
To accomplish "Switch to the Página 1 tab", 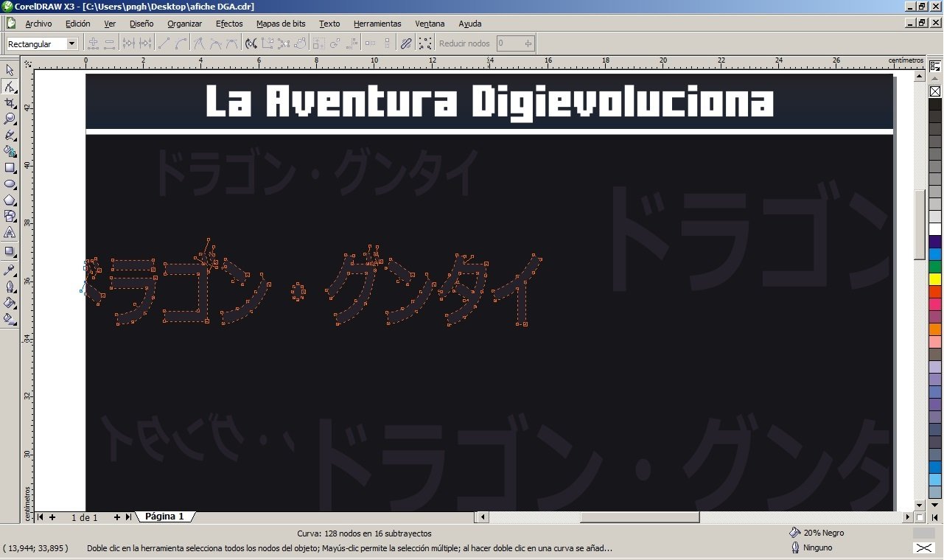I will [164, 517].
